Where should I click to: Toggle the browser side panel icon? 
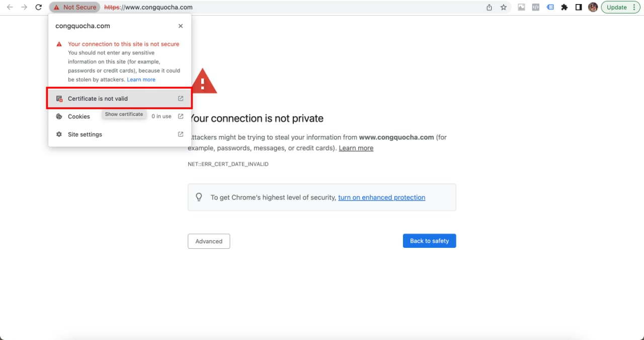[579, 8]
